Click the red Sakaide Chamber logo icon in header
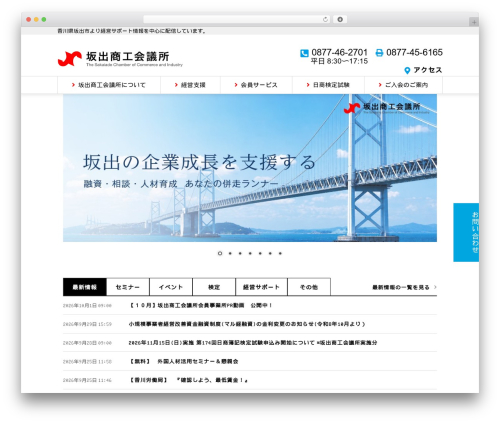 (x=70, y=59)
